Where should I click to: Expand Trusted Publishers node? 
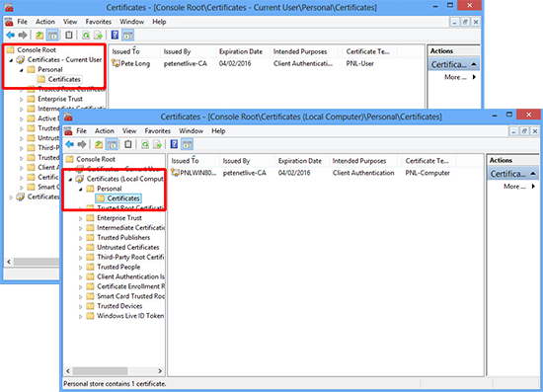80,238
